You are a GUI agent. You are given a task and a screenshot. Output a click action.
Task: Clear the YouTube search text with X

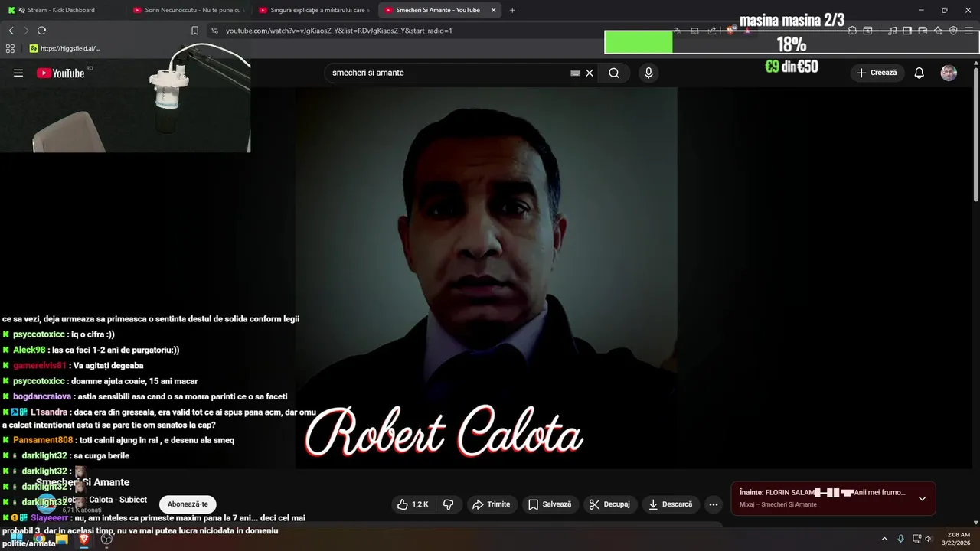(x=590, y=73)
